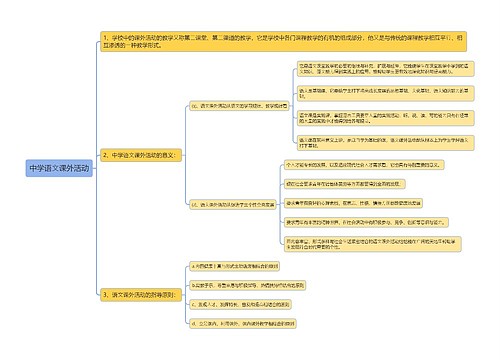Image resolution: width=500 pixels, height=360 pixels.
Task: Open the first leaf node of the (1) branch
Action: point(385,69)
